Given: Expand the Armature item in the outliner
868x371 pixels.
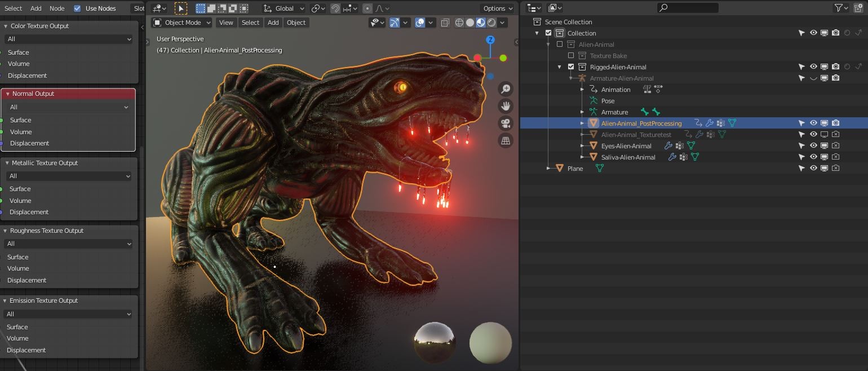Looking at the screenshot, I should pos(582,112).
